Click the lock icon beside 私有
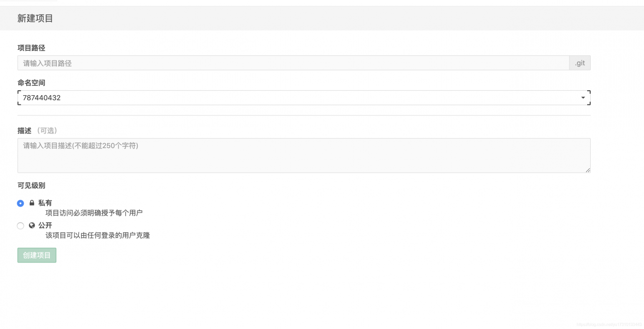Screen dimensions: 644x329 (x=32, y=203)
